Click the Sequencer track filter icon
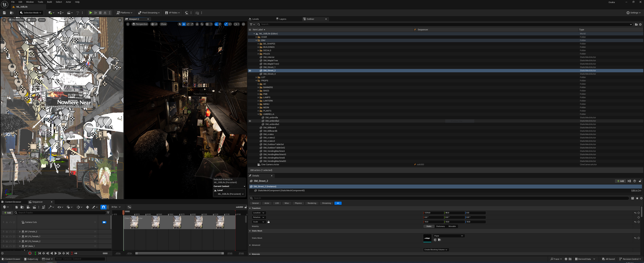The image size is (644, 263). pyautogui.click(x=108, y=213)
